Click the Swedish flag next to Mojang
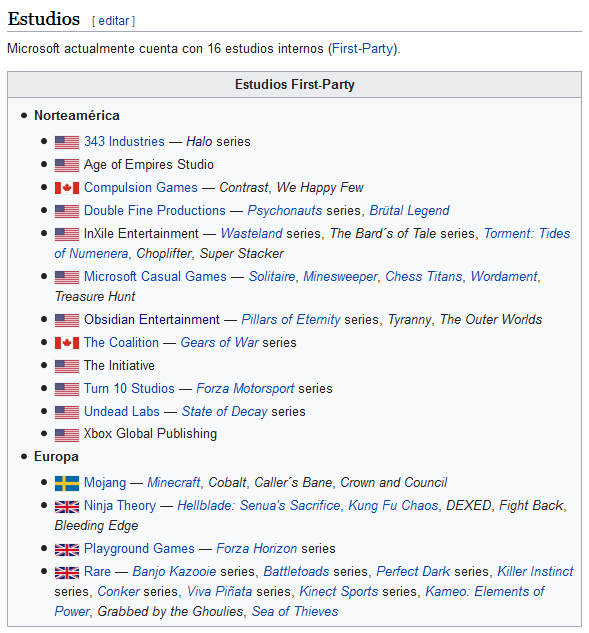 tap(67, 483)
